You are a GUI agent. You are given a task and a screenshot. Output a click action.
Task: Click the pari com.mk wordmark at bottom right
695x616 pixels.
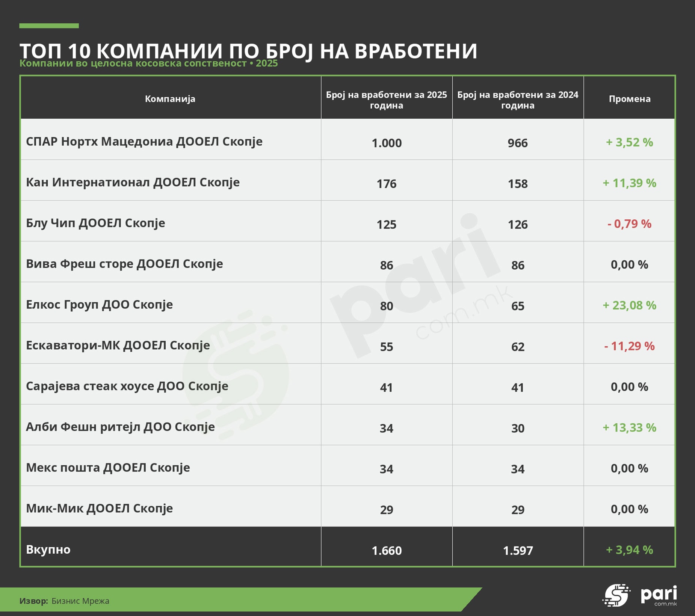pos(659,596)
